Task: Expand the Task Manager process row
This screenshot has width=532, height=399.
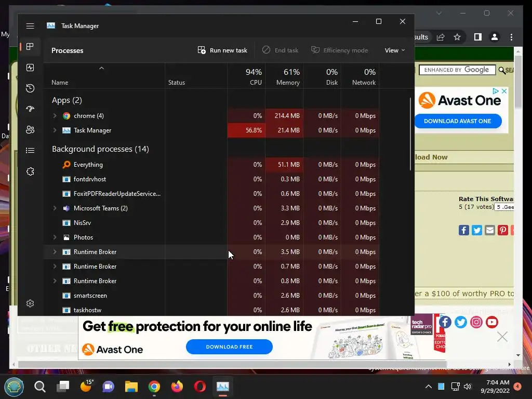Action: click(55, 130)
